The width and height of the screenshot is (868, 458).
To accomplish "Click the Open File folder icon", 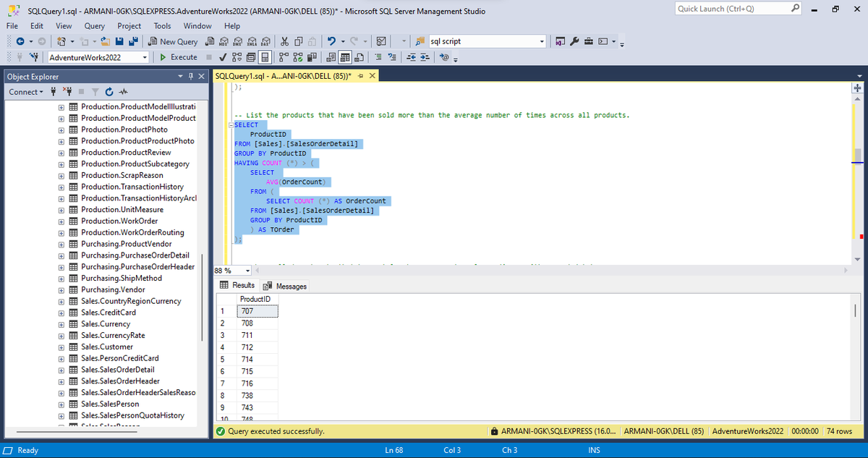I will pyautogui.click(x=105, y=42).
